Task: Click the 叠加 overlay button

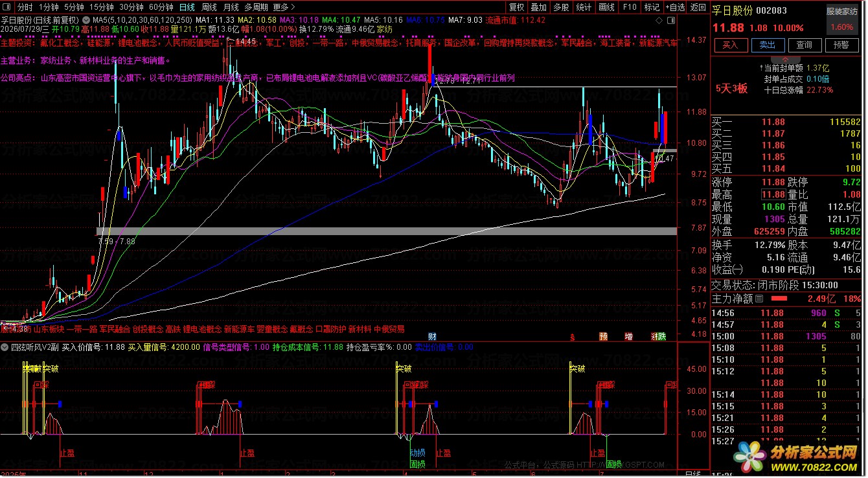Action: click(538, 7)
